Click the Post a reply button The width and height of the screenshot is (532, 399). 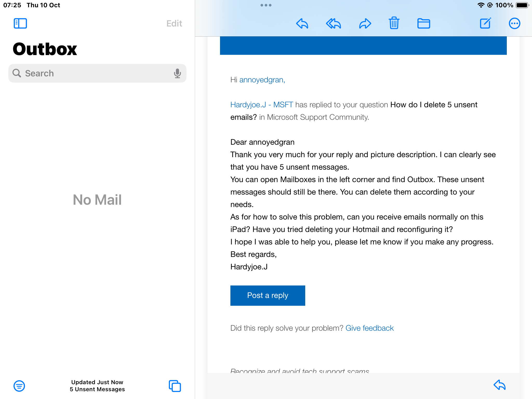[268, 295]
